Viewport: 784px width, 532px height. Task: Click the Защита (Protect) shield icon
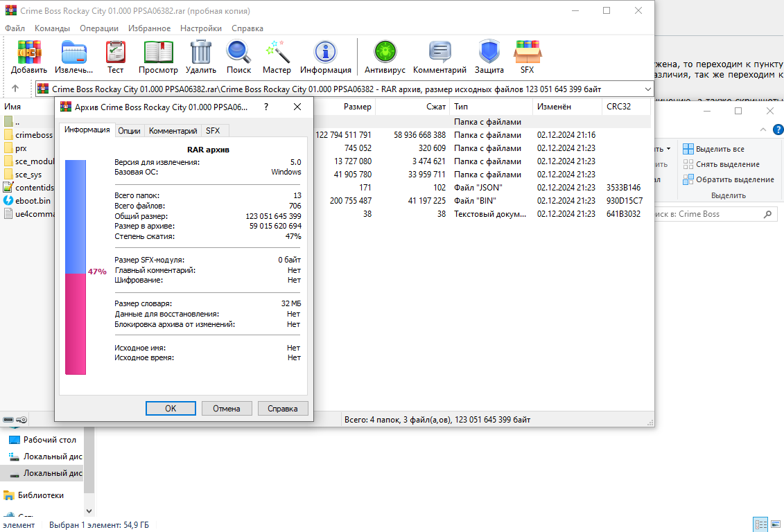pyautogui.click(x=489, y=53)
